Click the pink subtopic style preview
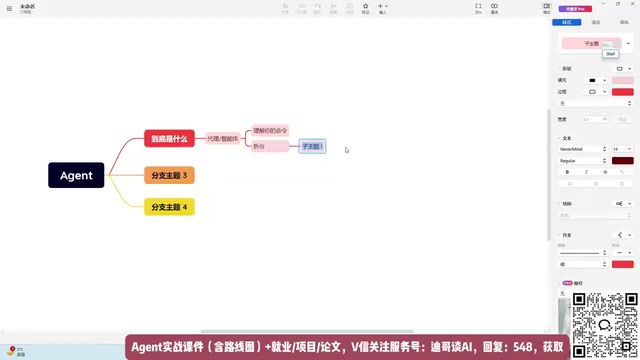This screenshot has width=640, height=360. [591, 43]
